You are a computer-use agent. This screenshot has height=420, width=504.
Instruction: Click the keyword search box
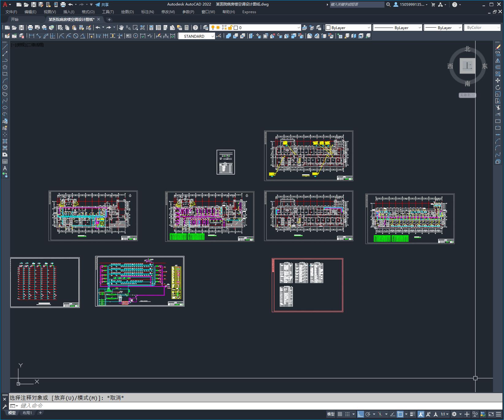(357, 5)
